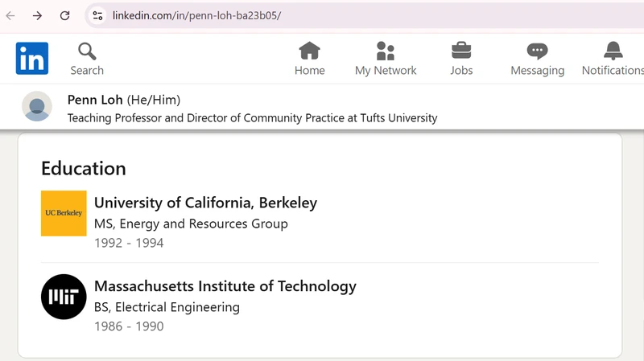Viewport: 644px width, 361px height.
Task: Click 'MS, Energy and Resources Group' text
Action: click(x=191, y=224)
